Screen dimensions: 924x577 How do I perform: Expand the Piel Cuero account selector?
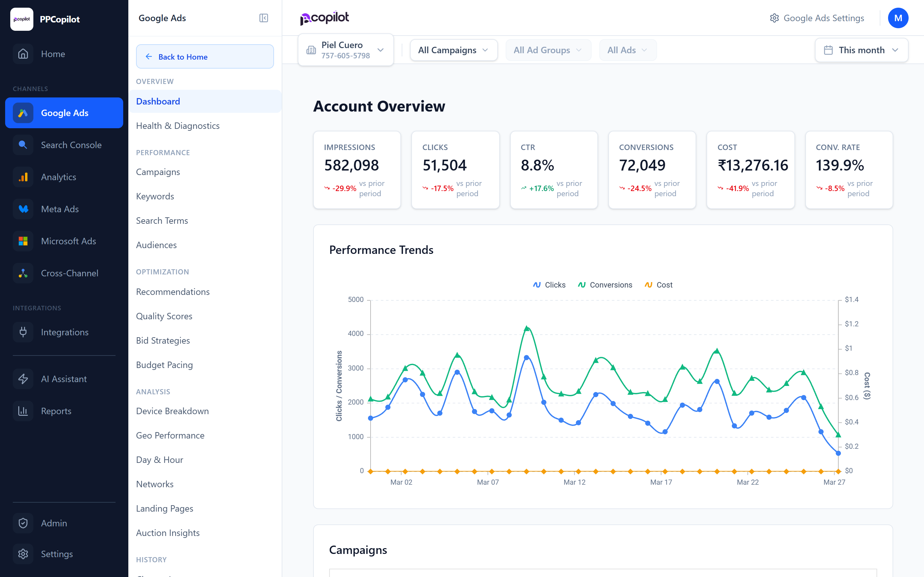point(346,50)
